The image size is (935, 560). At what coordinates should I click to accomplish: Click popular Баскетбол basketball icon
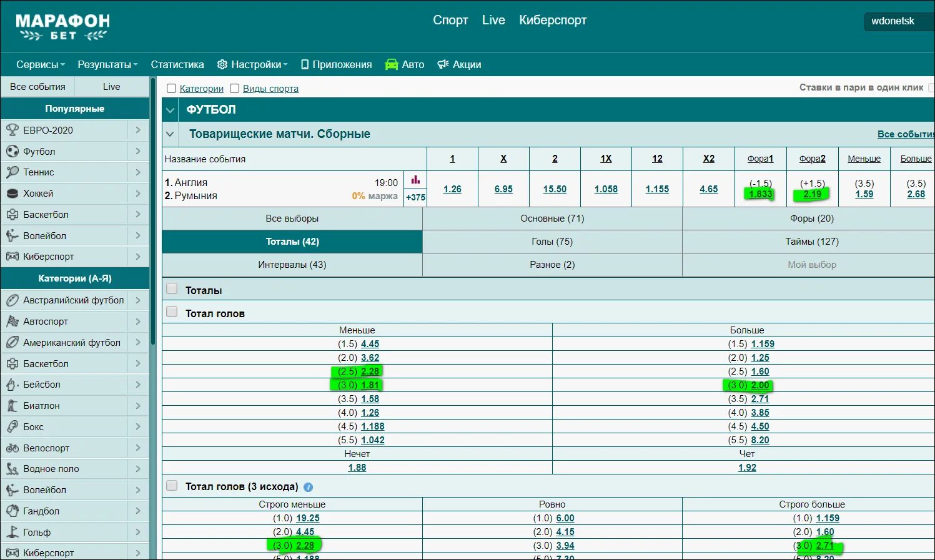[x=12, y=214]
